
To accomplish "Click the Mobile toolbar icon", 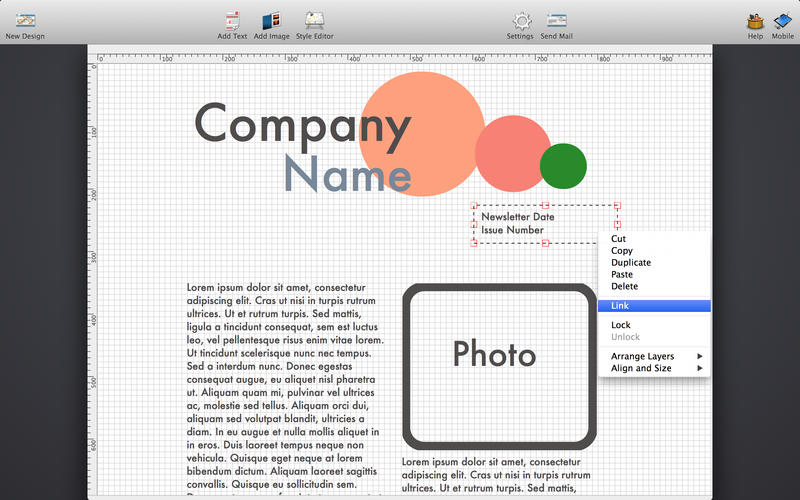I will (783, 21).
